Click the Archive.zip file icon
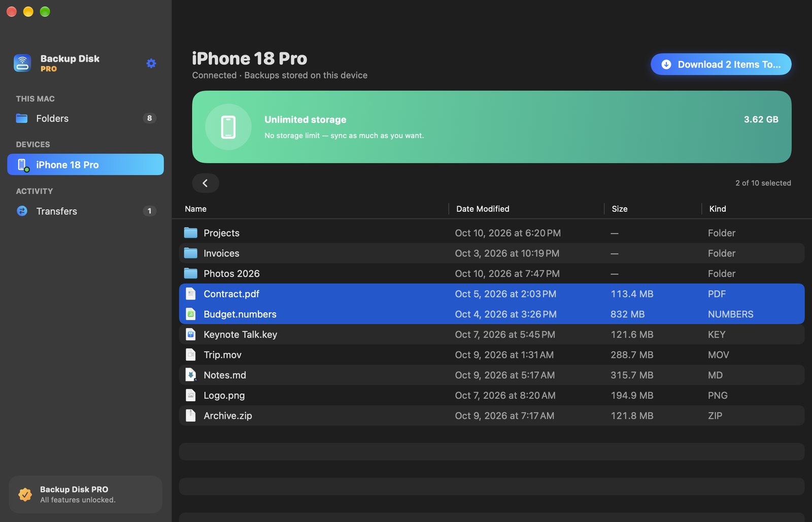This screenshot has height=522, width=812. click(191, 416)
